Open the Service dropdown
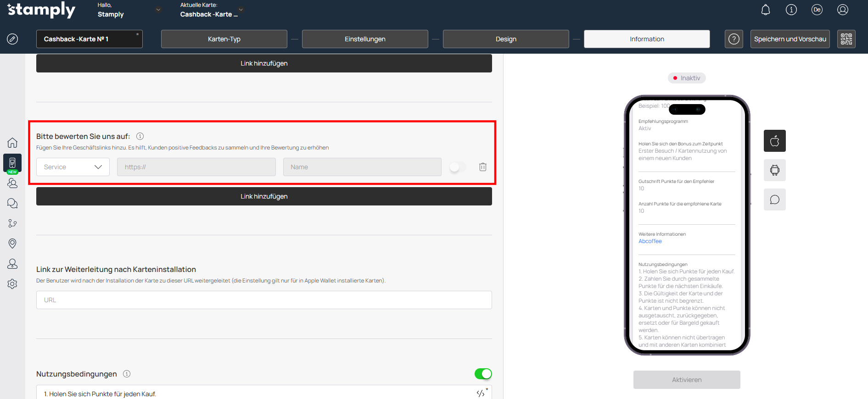The image size is (868, 399). [73, 167]
